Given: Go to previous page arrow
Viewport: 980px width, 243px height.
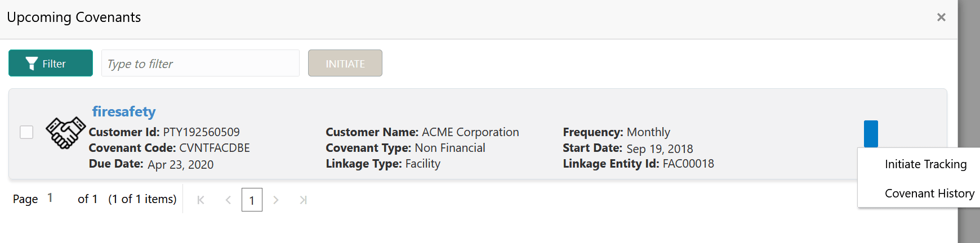Looking at the screenshot, I should [228, 200].
